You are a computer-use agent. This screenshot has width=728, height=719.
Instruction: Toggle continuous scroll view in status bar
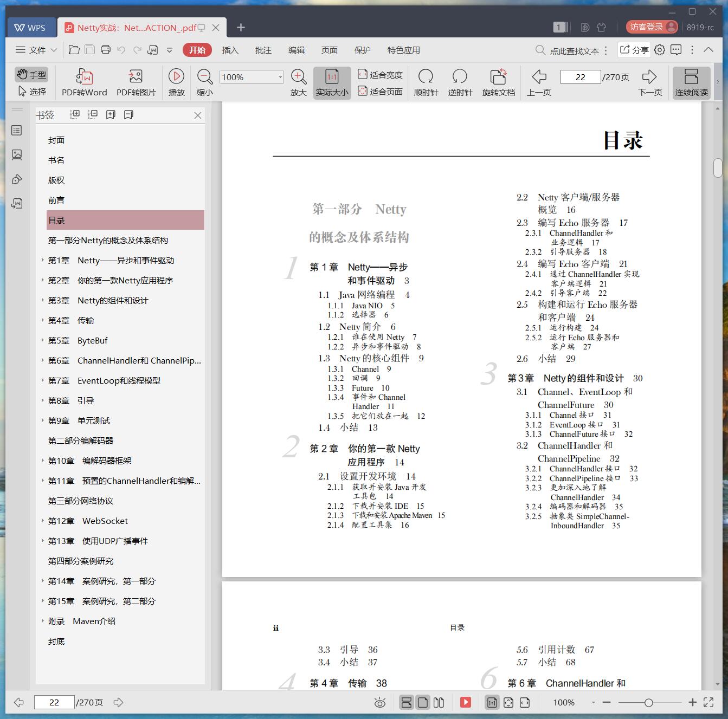[406, 703]
